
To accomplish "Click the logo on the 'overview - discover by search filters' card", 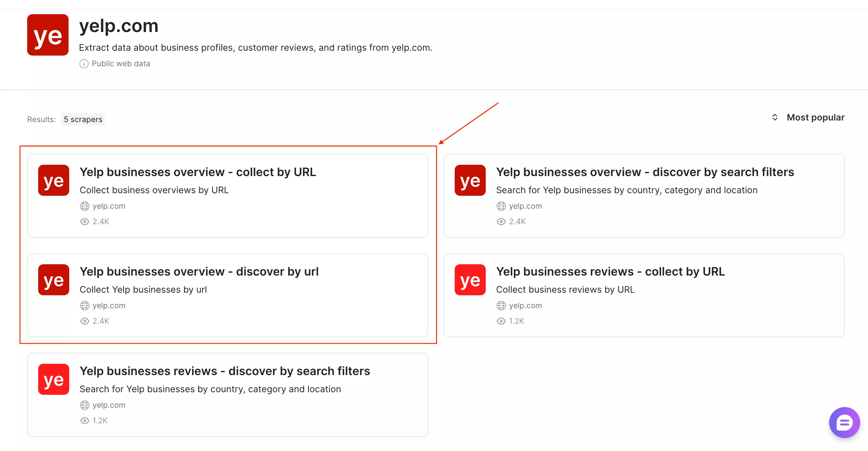I will click(x=470, y=180).
